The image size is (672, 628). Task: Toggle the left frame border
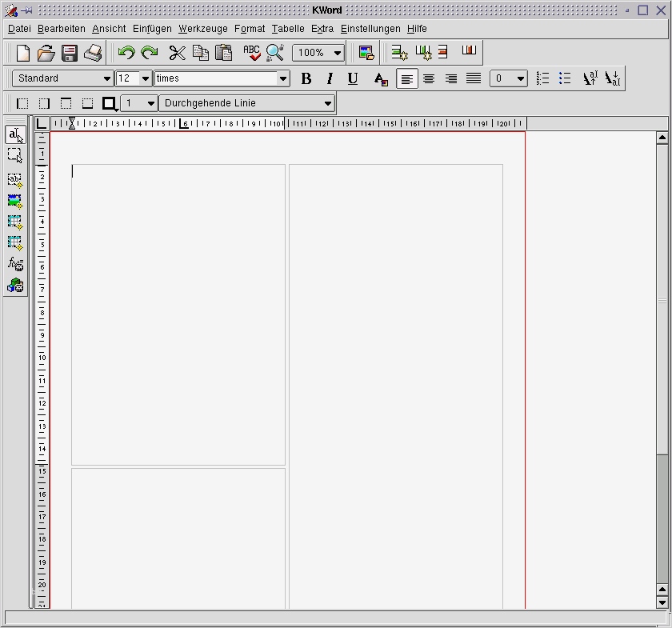pyautogui.click(x=22, y=104)
